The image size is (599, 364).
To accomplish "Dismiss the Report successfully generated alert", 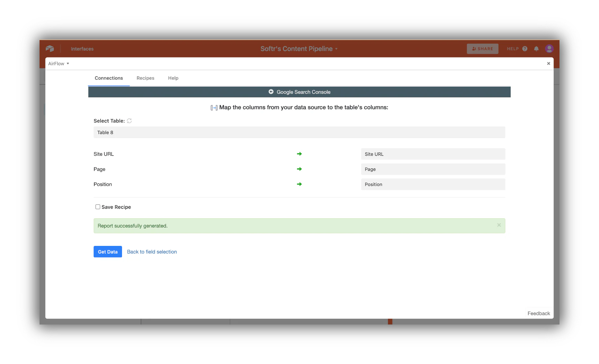I will [499, 225].
